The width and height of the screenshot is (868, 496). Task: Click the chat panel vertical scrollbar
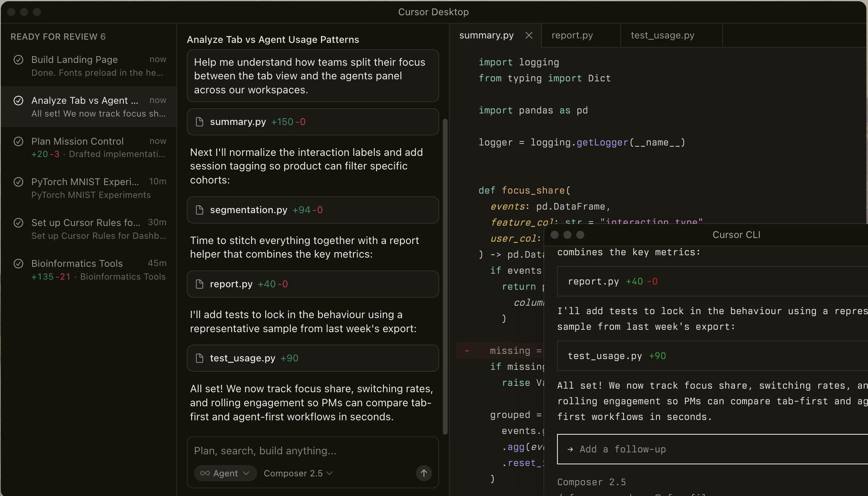tap(445, 276)
